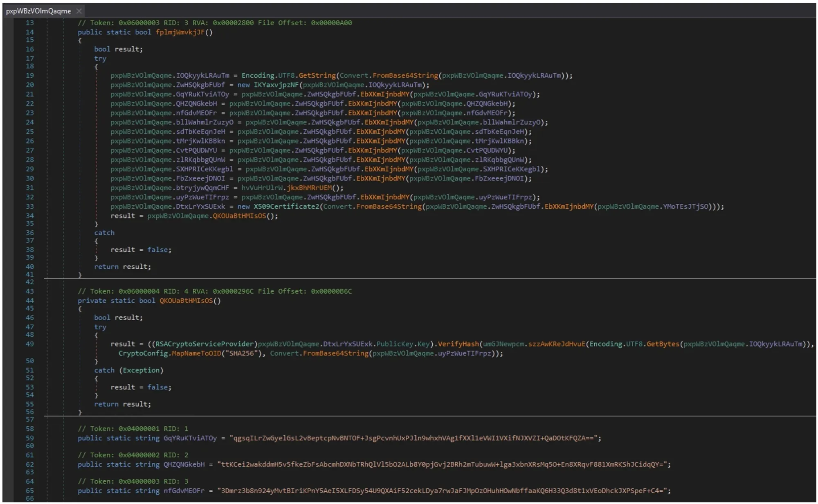The image size is (818, 504).
Task: Click the umGJNewpcm class reference
Action: [503, 344]
